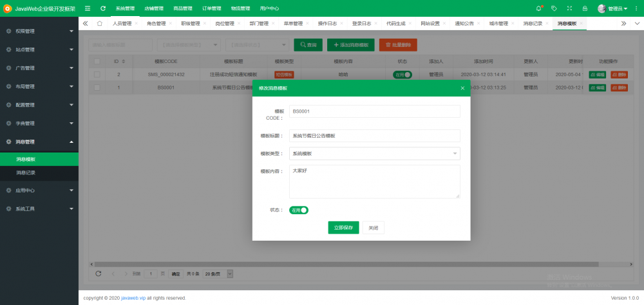This screenshot has width=644, height=305.
Task: Expand 应用中心 sidebar menu
Action: pyautogui.click(x=39, y=190)
